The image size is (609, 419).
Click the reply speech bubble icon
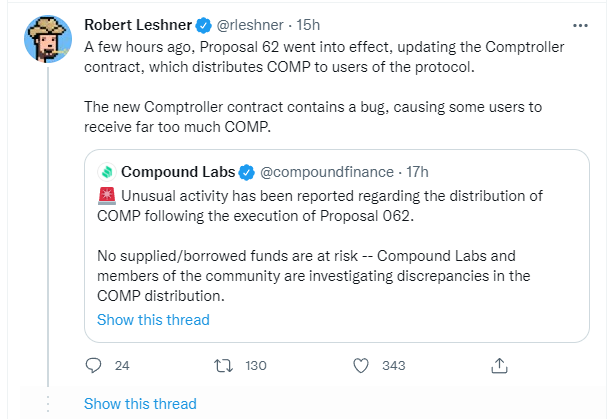[94, 366]
